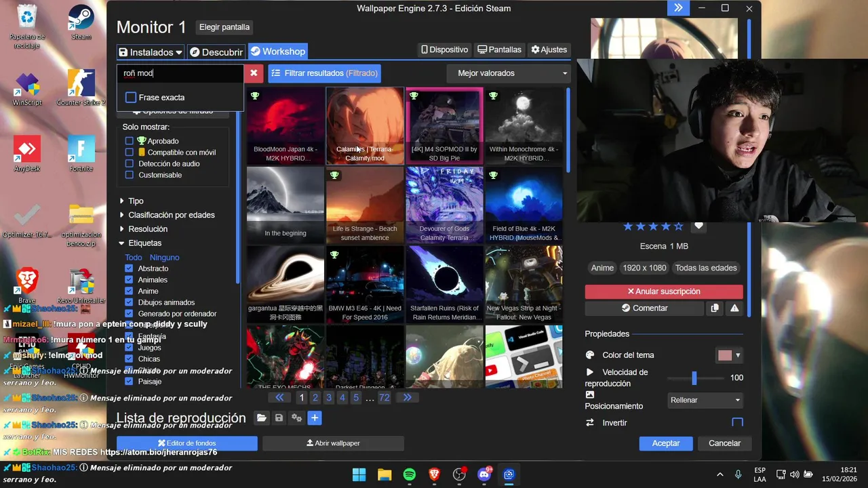Go to previous page with double left arrows
Image resolution: width=868 pixels, height=488 pixels.
click(x=279, y=398)
